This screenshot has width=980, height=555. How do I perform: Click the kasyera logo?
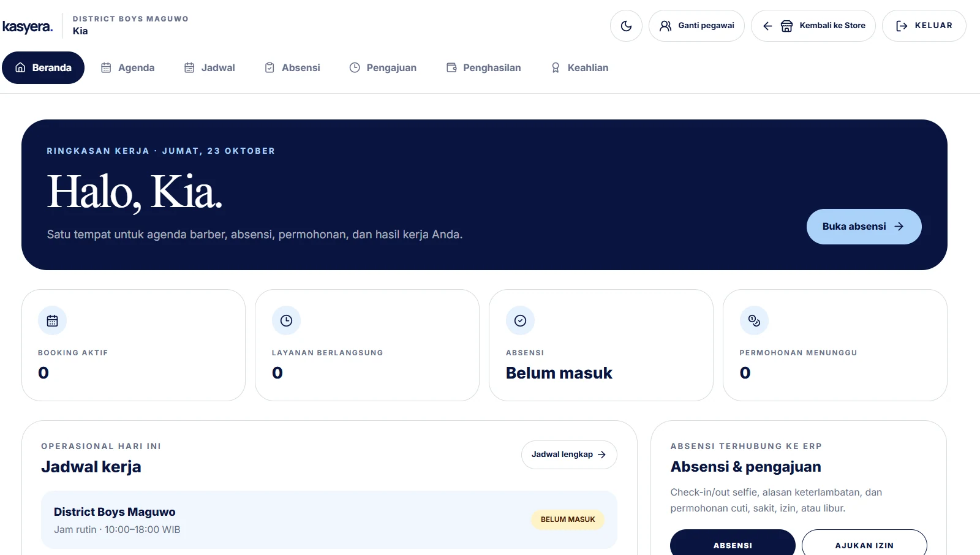coord(28,26)
